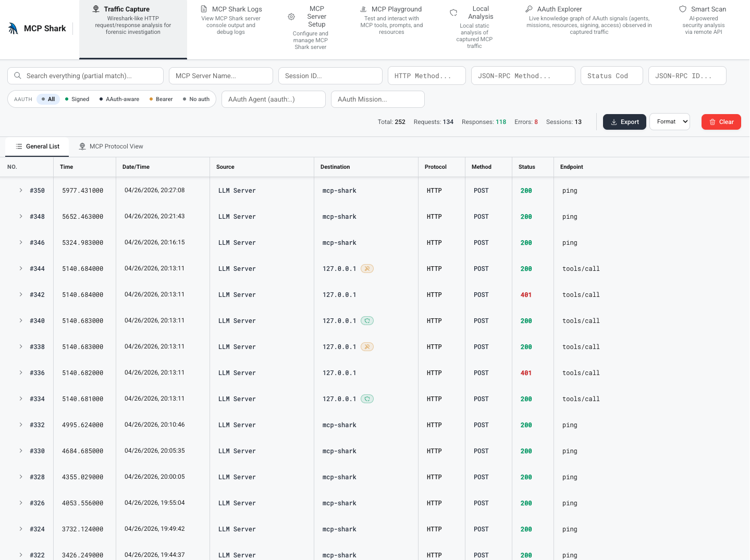Click the AAuth Mission input field

(378, 99)
